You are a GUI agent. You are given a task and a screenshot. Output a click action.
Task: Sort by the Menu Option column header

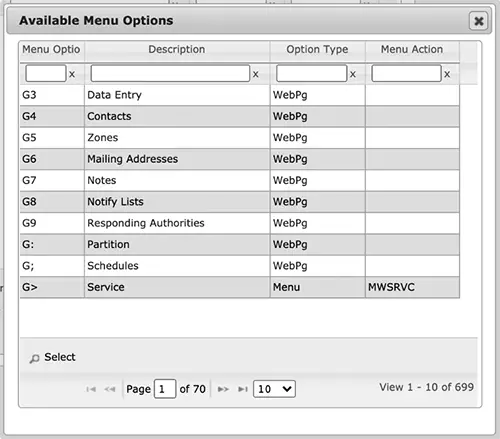[52, 50]
